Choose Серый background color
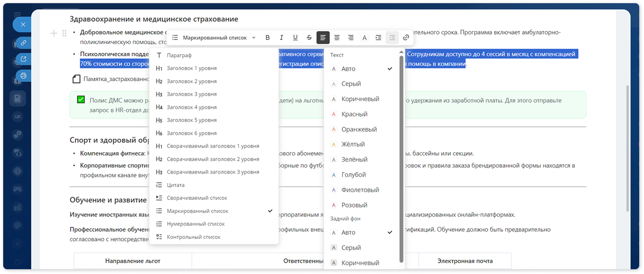The height and width of the screenshot is (274, 644). (x=361, y=248)
